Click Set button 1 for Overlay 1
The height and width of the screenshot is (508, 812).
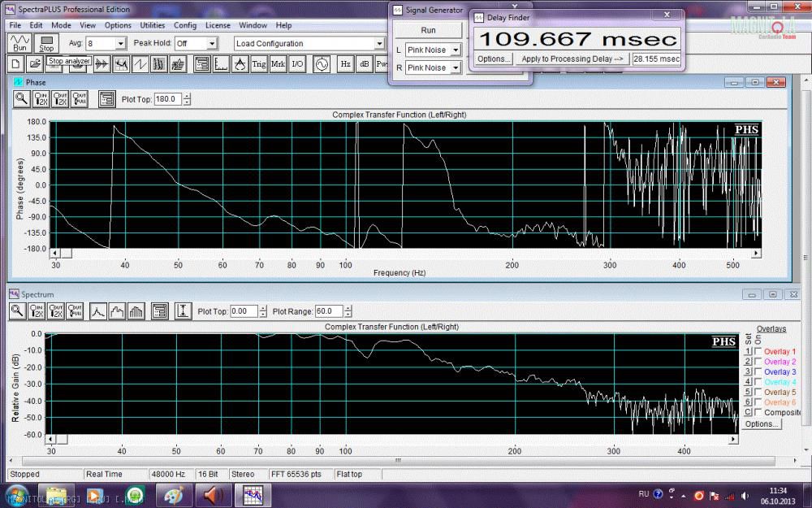[748, 351]
